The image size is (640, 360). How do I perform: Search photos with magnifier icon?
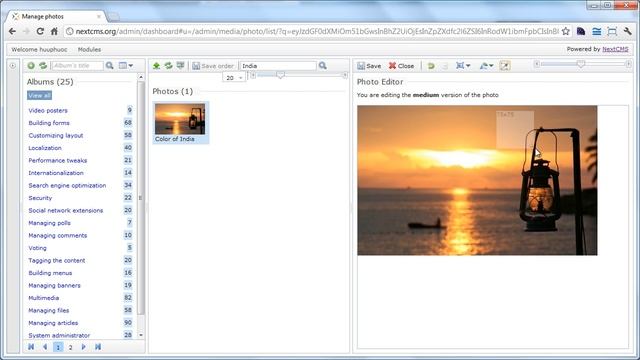tap(322, 65)
